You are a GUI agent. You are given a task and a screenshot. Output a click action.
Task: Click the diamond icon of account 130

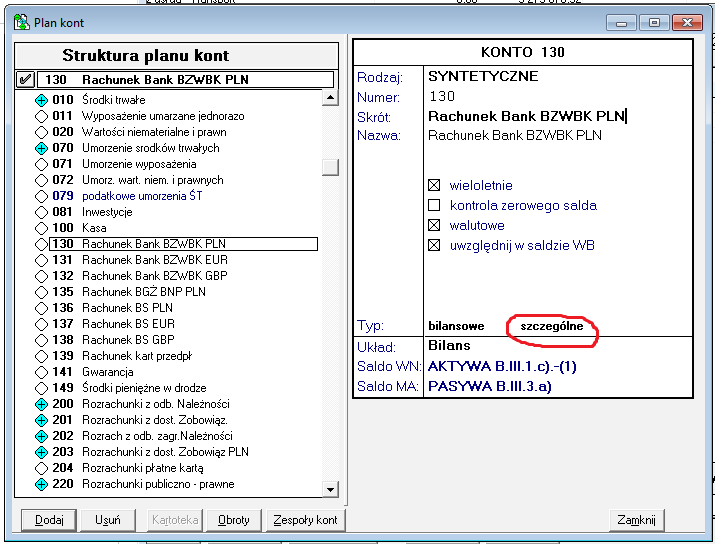(x=41, y=244)
